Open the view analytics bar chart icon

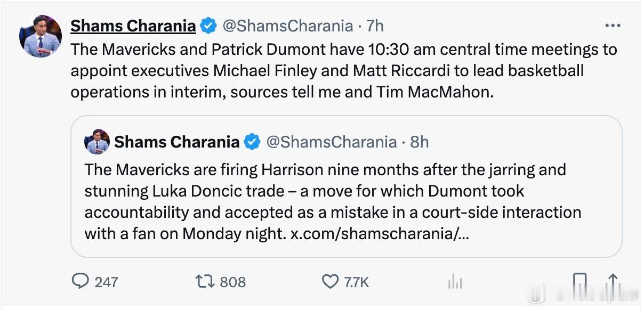(x=454, y=282)
